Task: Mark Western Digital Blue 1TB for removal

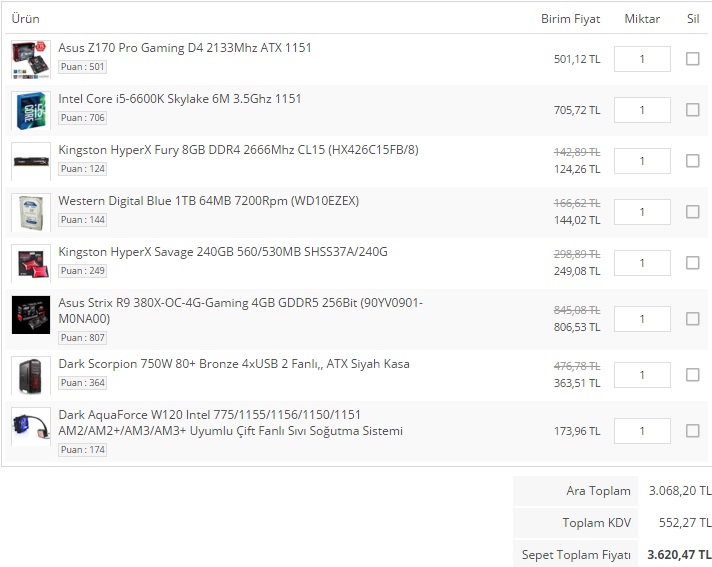Action: 692,212
